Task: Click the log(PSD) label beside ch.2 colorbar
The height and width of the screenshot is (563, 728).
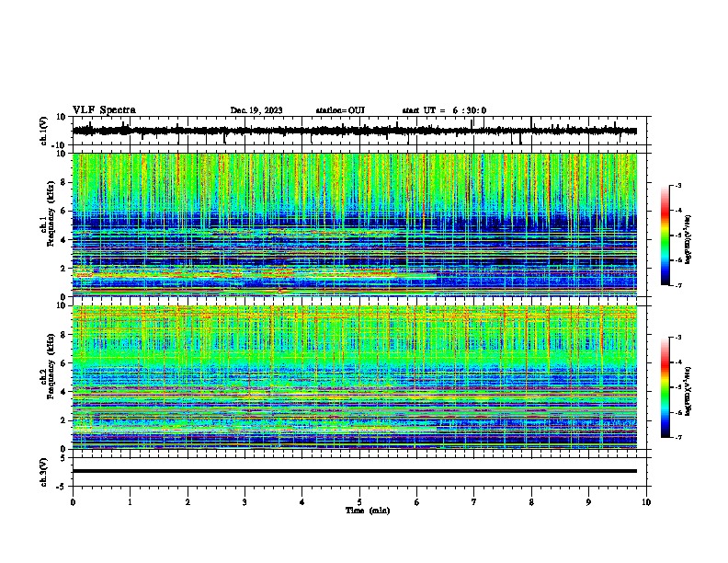Action: (688, 392)
